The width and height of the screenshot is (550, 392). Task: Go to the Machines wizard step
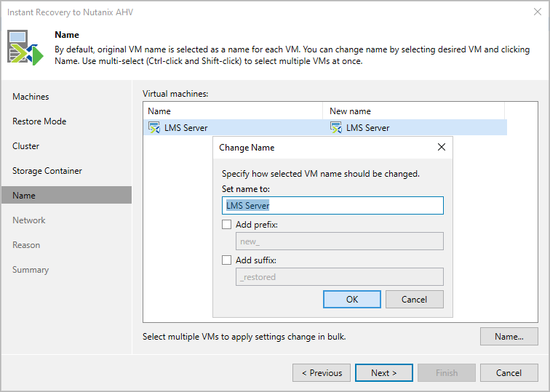[x=31, y=97]
